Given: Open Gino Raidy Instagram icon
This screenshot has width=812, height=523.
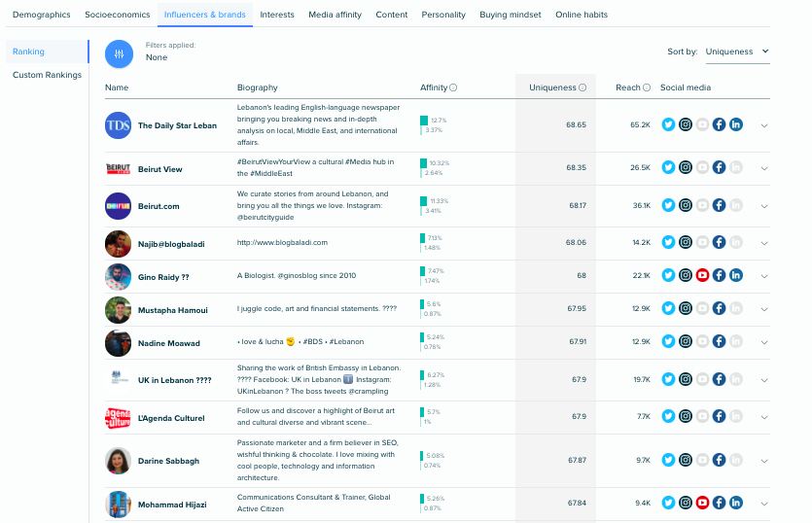Looking at the screenshot, I should [x=686, y=275].
